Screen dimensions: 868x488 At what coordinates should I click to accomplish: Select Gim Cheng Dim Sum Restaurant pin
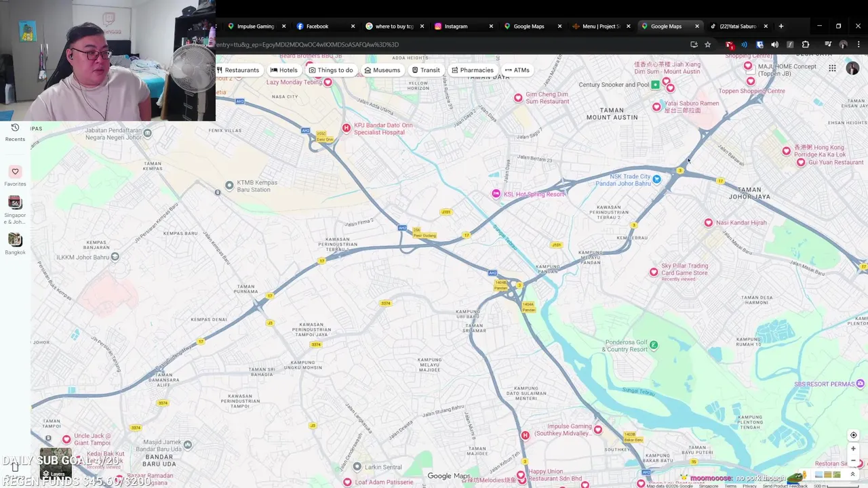[x=518, y=98]
